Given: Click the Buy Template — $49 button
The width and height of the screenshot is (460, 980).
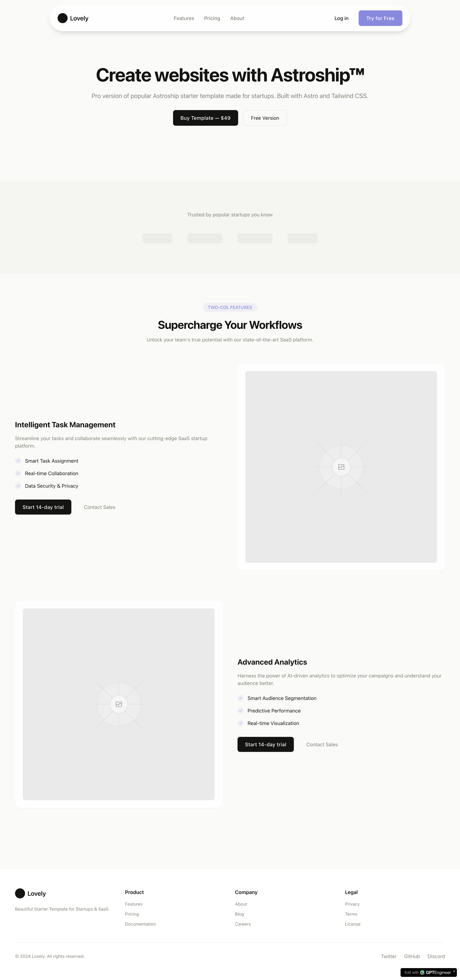Looking at the screenshot, I should 205,118.
